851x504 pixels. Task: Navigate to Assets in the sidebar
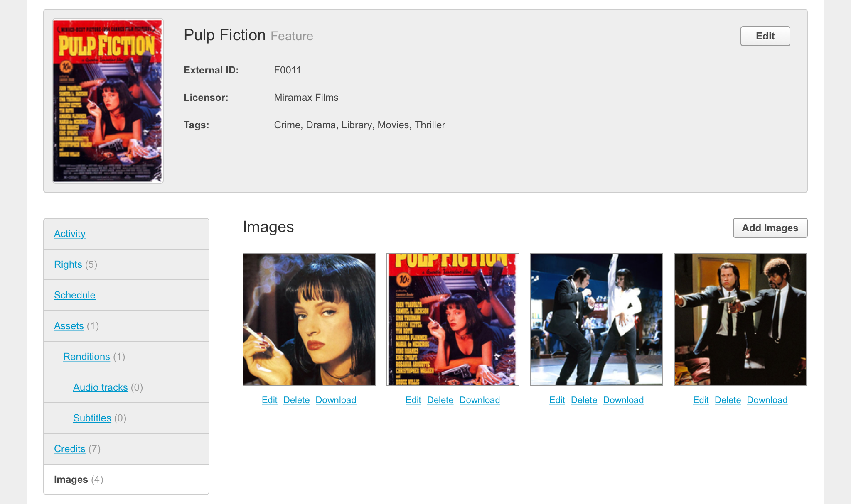pos(69,326)
